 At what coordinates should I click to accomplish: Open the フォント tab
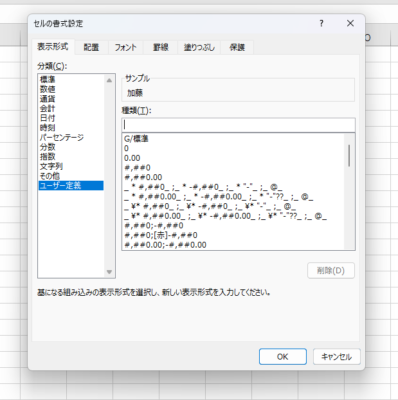(x=126, y=47)
